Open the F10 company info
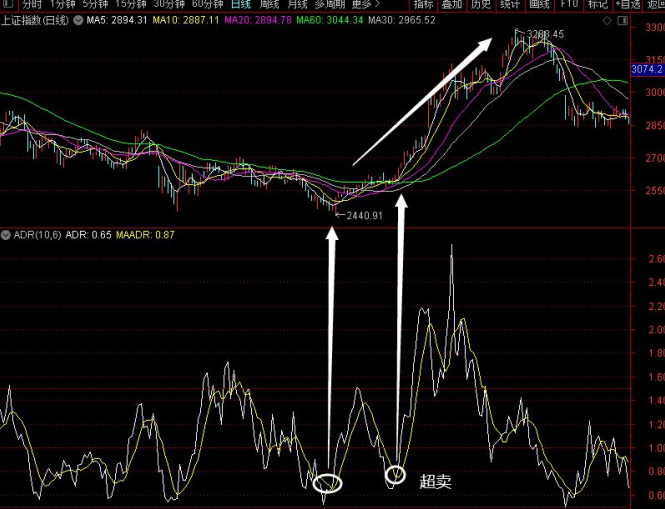 568,4
